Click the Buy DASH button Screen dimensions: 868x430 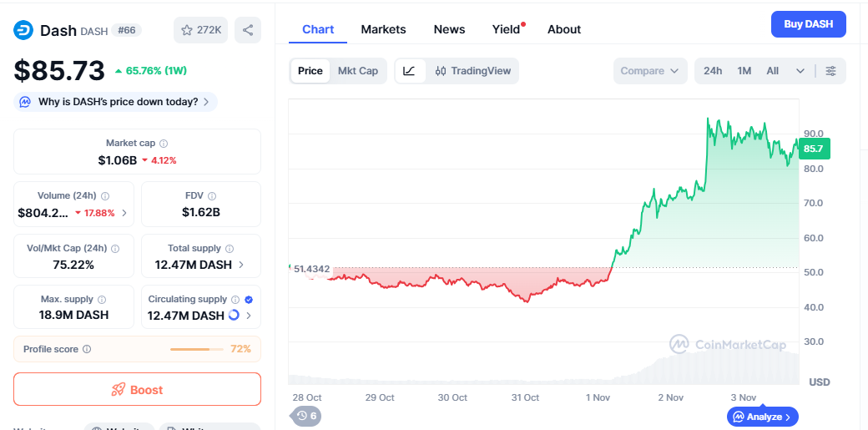tap(808, 24)
